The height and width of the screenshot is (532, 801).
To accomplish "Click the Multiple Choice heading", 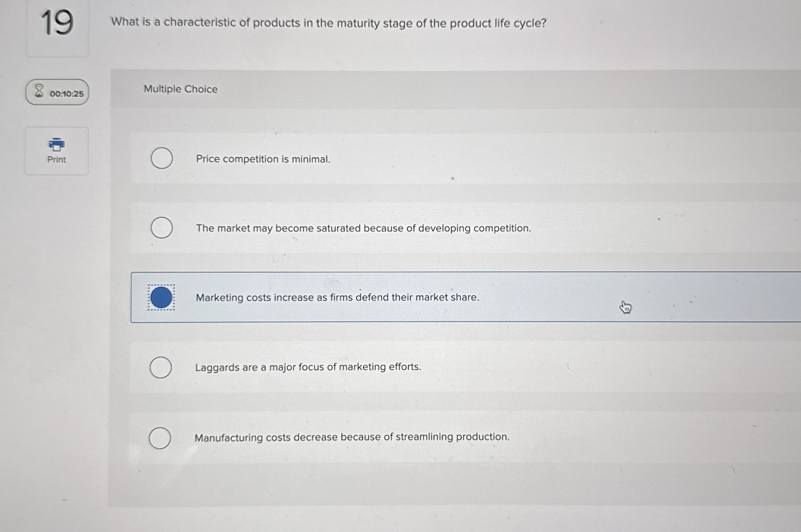I will [x=181, y=89].
